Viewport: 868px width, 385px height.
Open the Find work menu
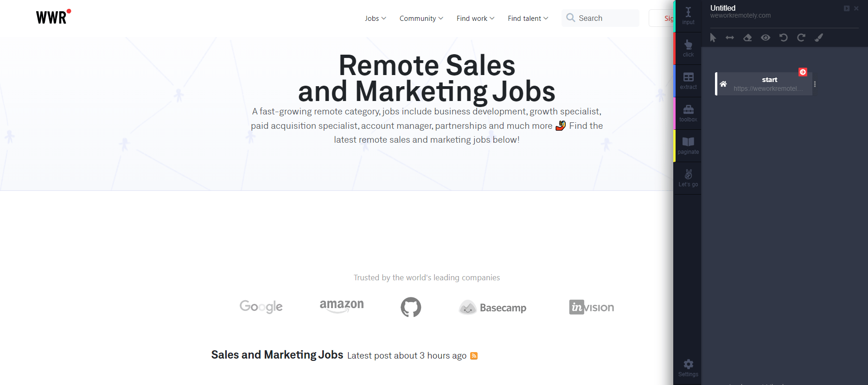click(x=475, y=19)
